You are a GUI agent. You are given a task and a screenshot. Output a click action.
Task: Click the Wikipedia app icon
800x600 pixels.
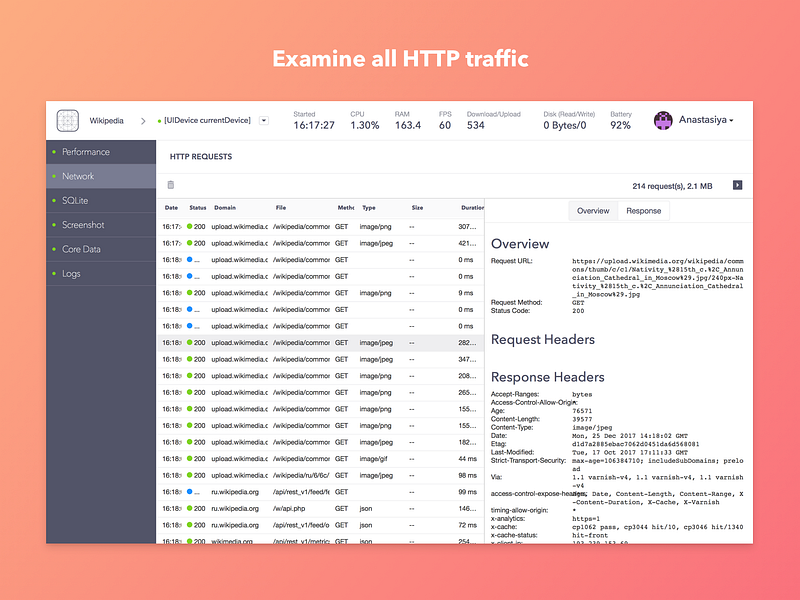(x=68, y=121)
